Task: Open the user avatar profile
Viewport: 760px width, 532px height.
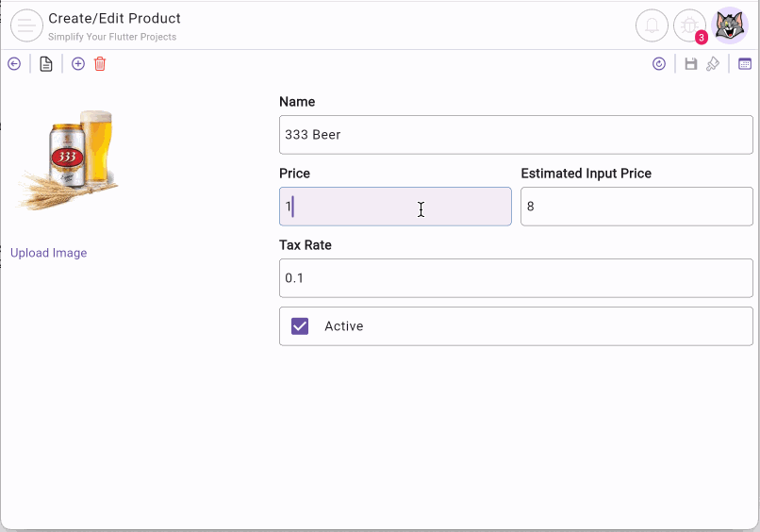Action: tap(729, 25)
